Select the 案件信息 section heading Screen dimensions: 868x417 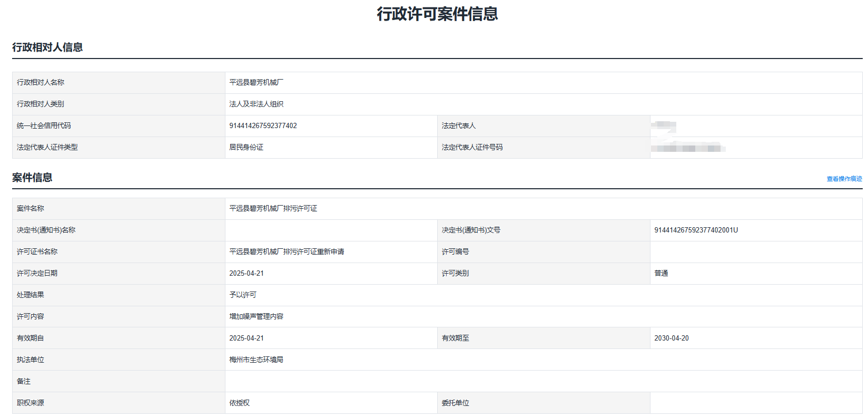coord(32,178)
